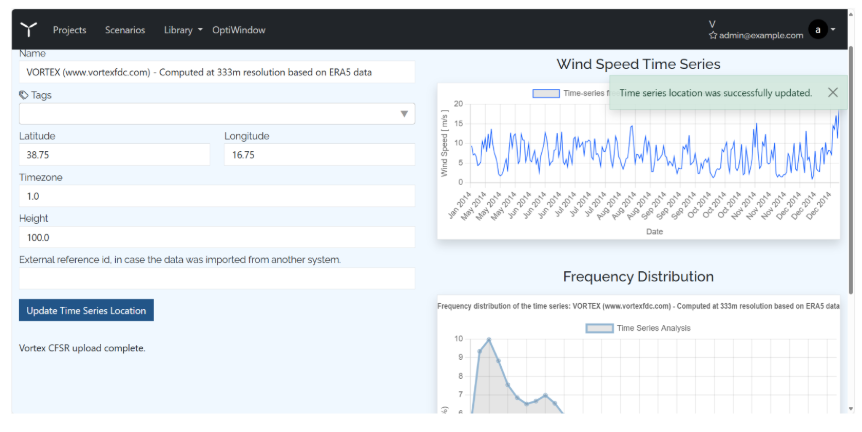
Task: Click the Latitude field showing 38.75
Action: [114, 155]
